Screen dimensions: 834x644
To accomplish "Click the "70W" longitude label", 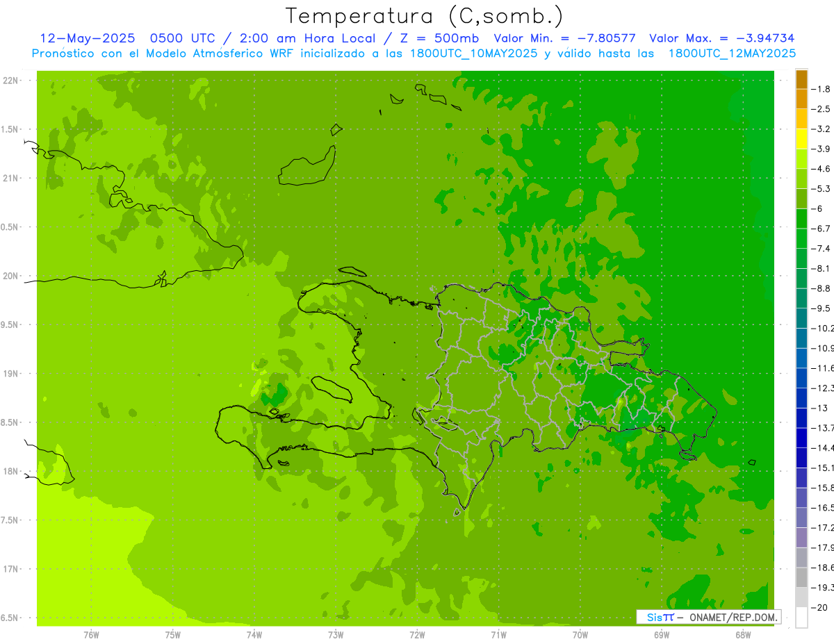I will coord(580,635).
